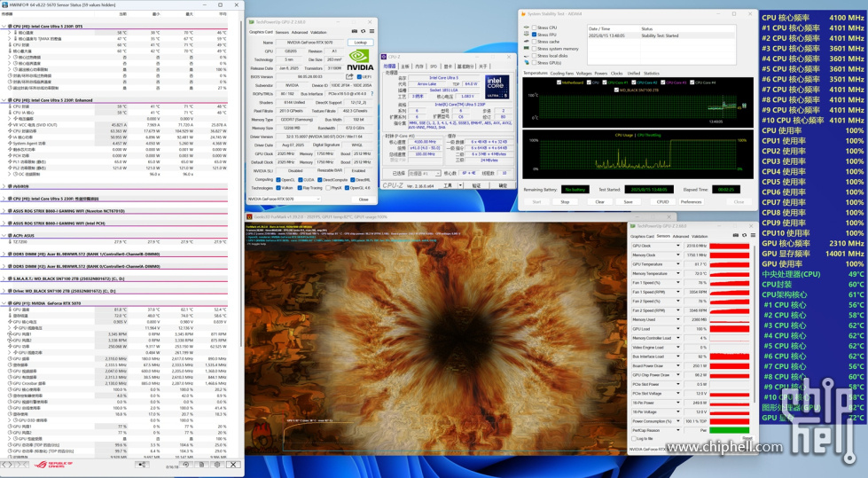Viewport: 868px width, 478px height.
Task: Click the clock icon in HWiNFO bottom toolbar
Action: [186, 465]
